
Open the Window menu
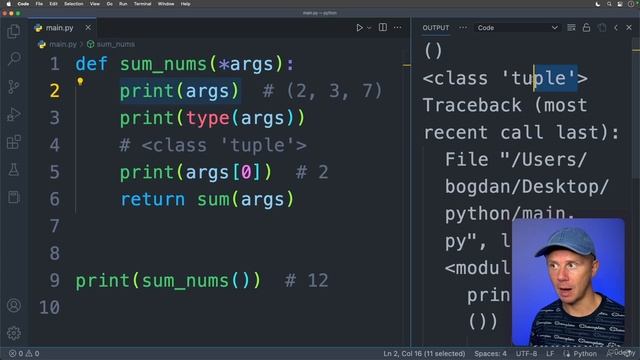click(166, 4)
